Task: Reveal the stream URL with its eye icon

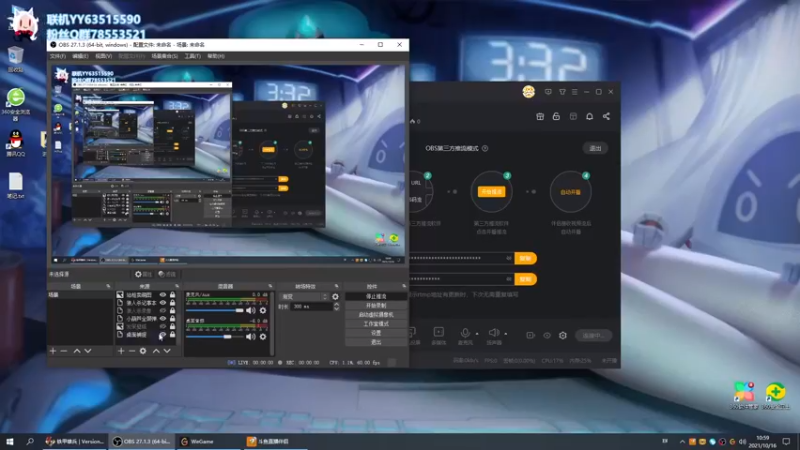Action: click(509, 258)
